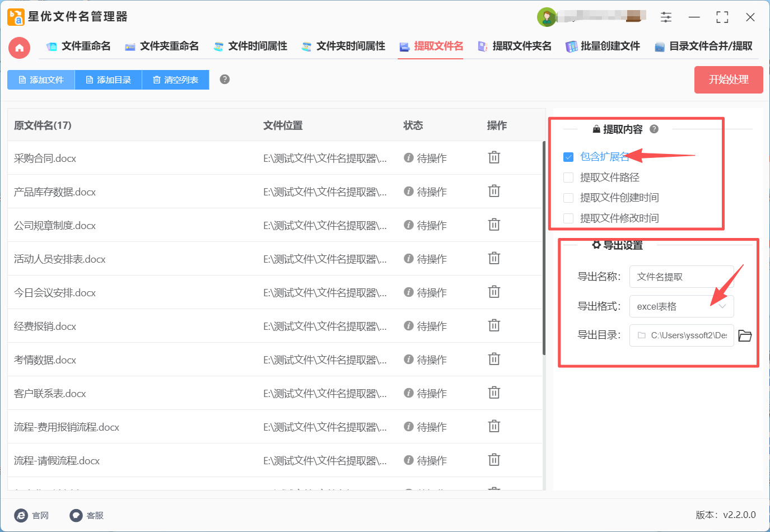Delete the 今日会议安排.docx row
The image size is (770, 532).
494,292
